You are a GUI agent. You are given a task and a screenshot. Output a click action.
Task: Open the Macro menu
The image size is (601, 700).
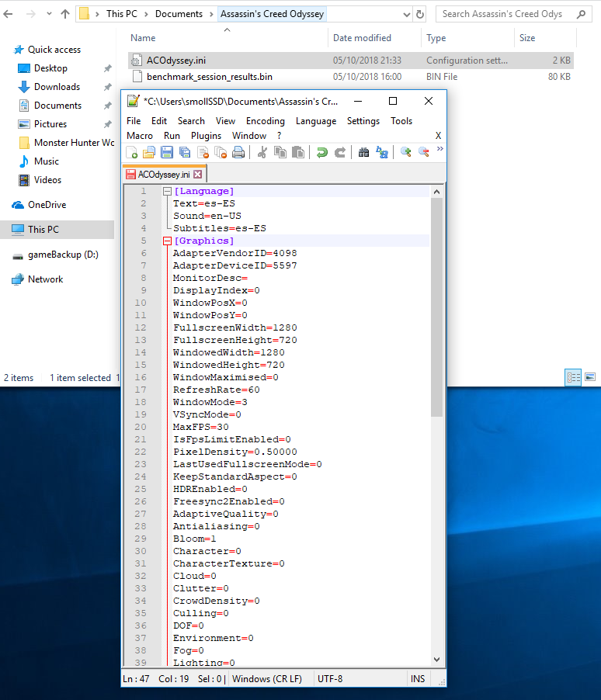coord(140,136)
